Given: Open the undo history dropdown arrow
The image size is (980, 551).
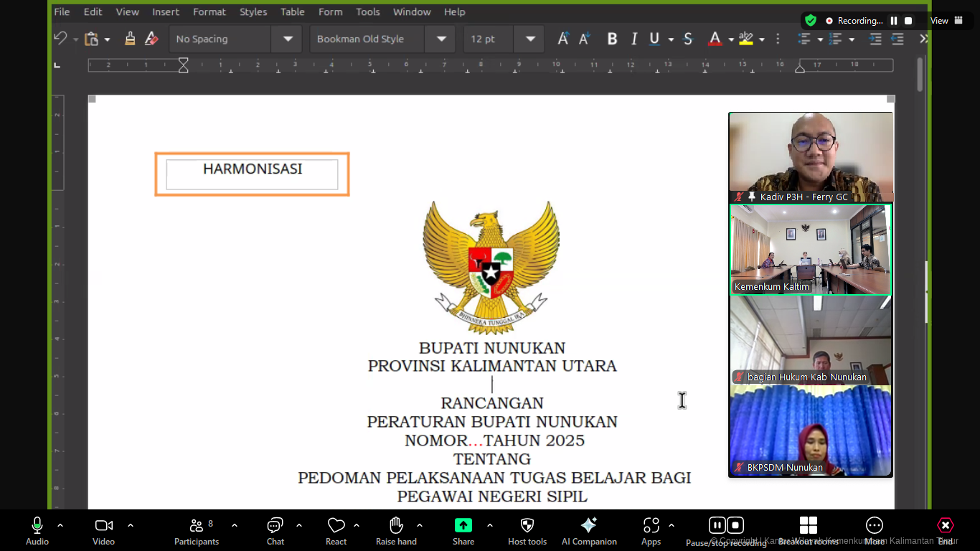Looking at the screenshot, I should click(75, 39).
